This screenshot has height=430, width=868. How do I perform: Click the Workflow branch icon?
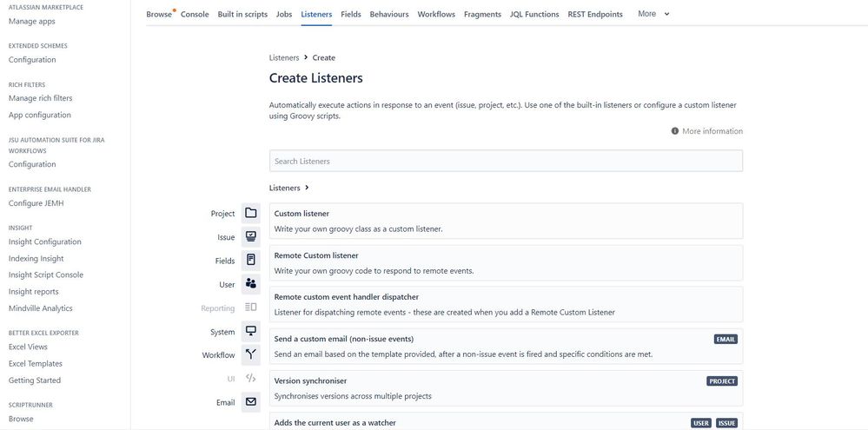pyautogui.click(x=251, y=354)
